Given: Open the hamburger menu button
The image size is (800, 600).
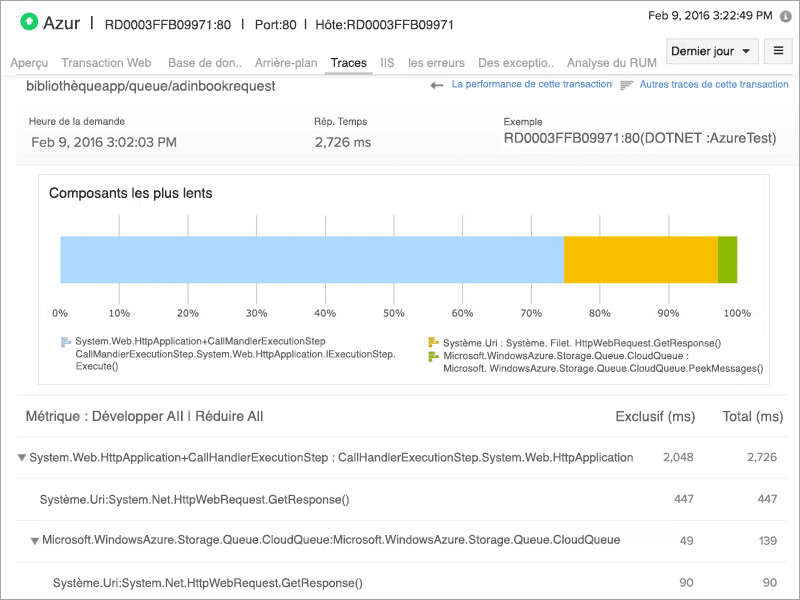Looking at the screenshot, I should point(778,51).
